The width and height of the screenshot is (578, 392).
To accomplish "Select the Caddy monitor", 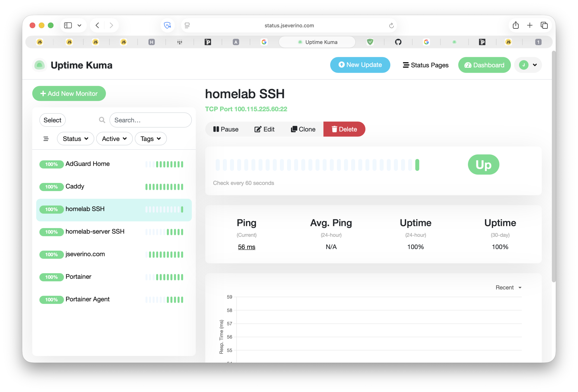I will pyautogui.click(x=114, y=187).
